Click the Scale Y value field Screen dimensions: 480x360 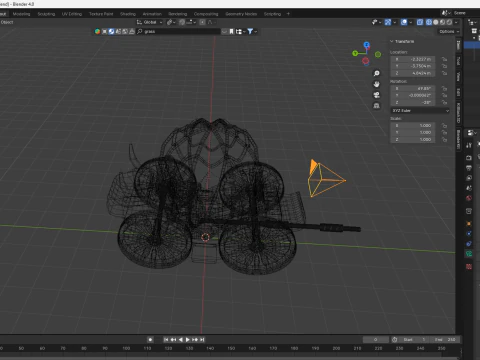(413, 132)
